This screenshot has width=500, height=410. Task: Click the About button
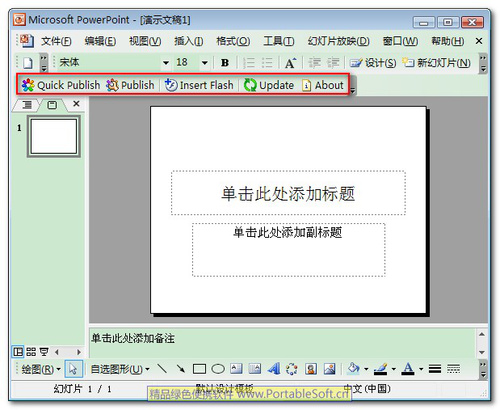pyautogui.click(x=323, y=85)
